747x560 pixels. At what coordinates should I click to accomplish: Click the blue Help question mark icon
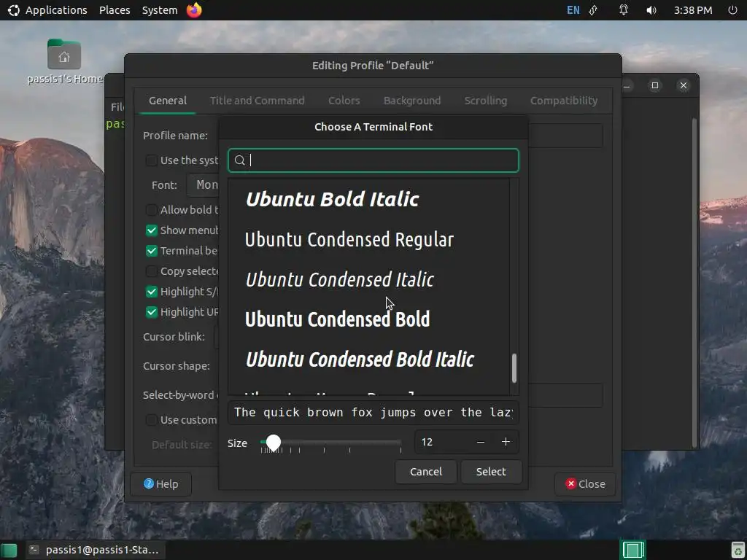(149, 484)
